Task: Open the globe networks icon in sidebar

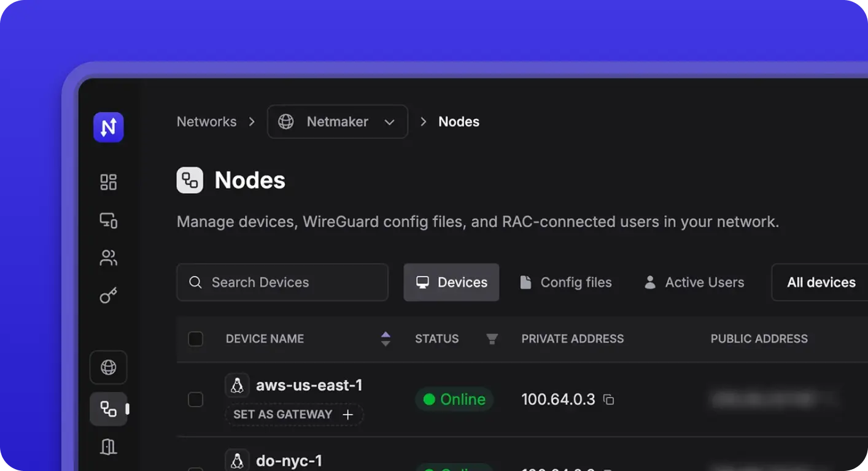Action: point(109,367)
